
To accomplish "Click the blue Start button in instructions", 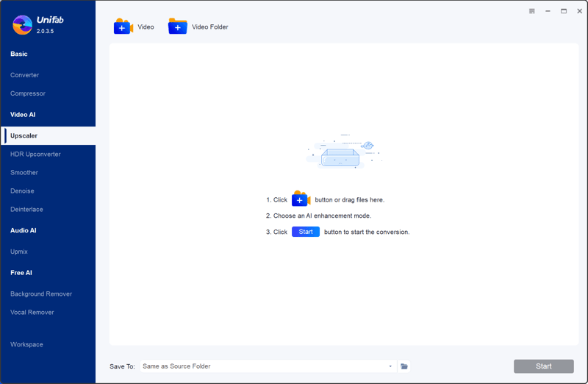I will 306,232.
